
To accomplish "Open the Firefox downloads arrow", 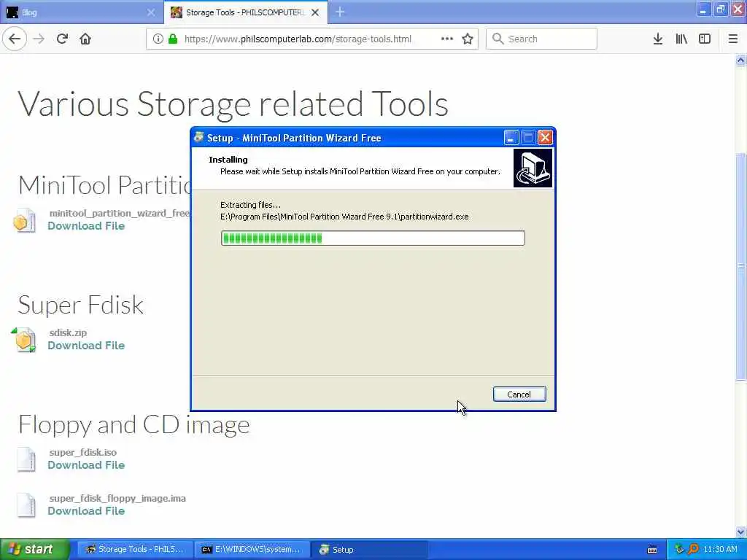I will click(x=658, y=39).
